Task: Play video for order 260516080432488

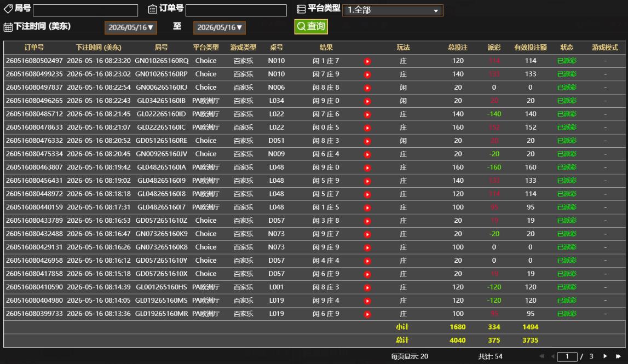Action: click(x=367, y=234)
